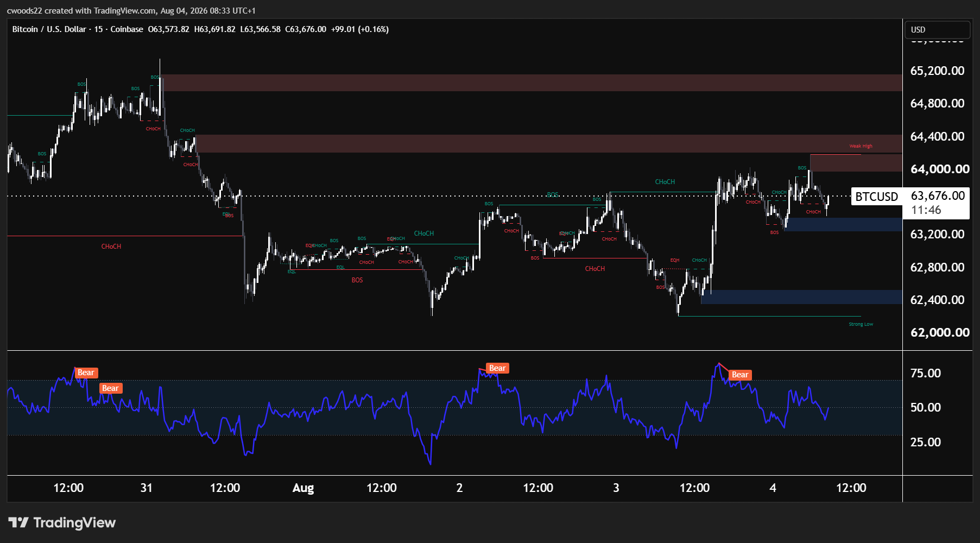Click the 50.00 RSI axis label

pos(926,407)
